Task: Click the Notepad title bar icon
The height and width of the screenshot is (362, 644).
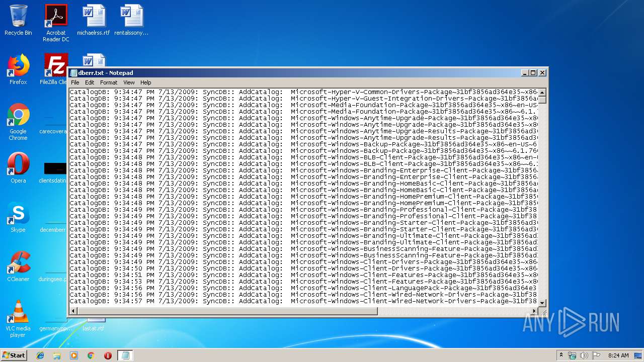Action: click(73, 73)
